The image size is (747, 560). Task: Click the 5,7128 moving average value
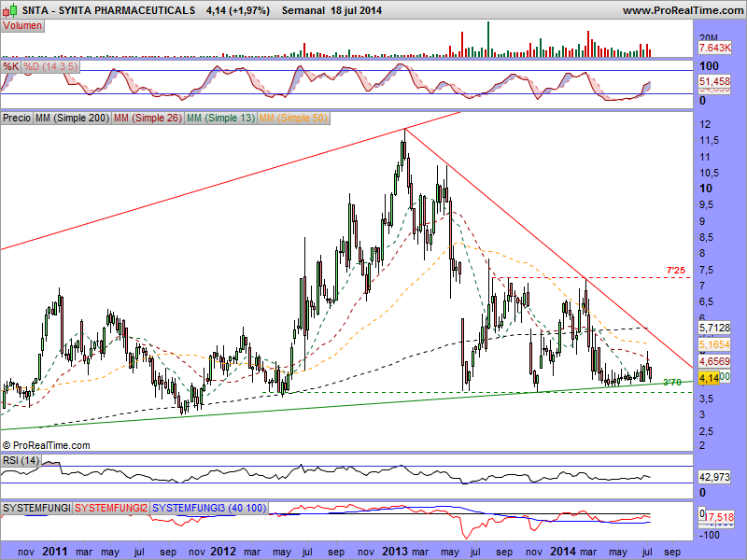(714, 328)
